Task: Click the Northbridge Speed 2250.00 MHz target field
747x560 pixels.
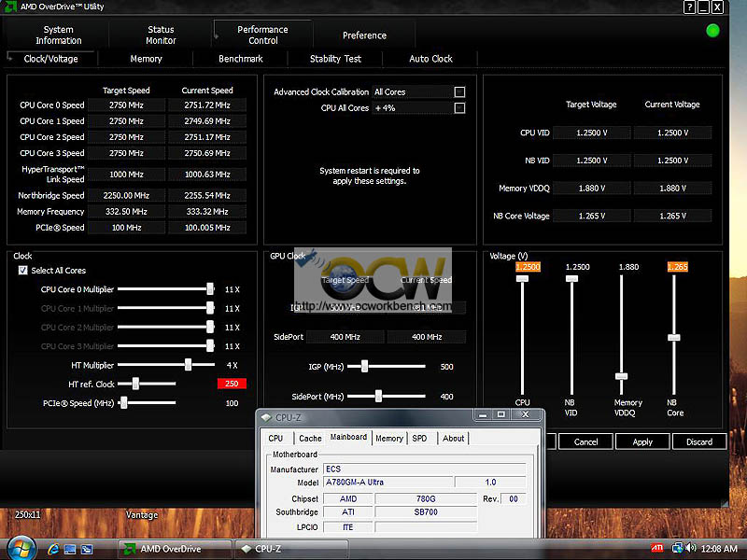Action: [126, 195]
